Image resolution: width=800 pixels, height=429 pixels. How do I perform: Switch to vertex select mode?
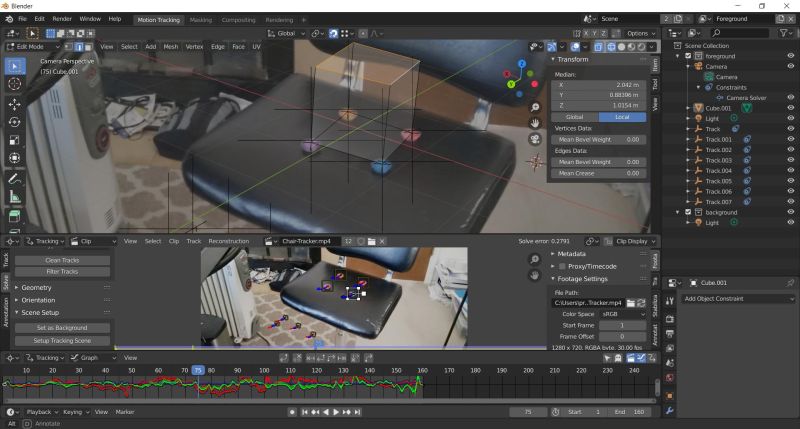coord(68,47)
